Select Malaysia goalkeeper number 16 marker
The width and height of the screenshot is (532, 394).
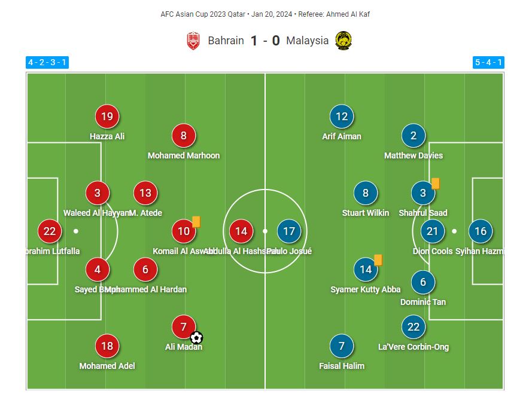click(481, 231)
